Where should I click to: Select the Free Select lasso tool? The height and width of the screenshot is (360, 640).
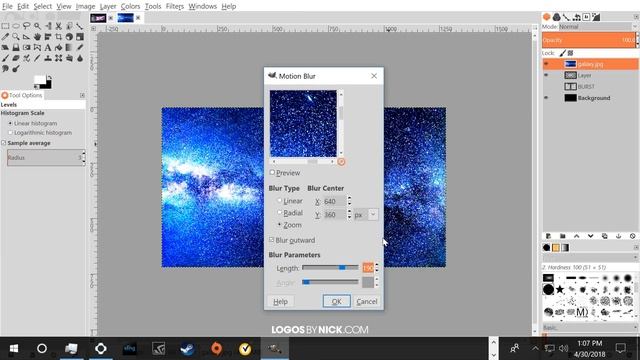pos(27,26)
